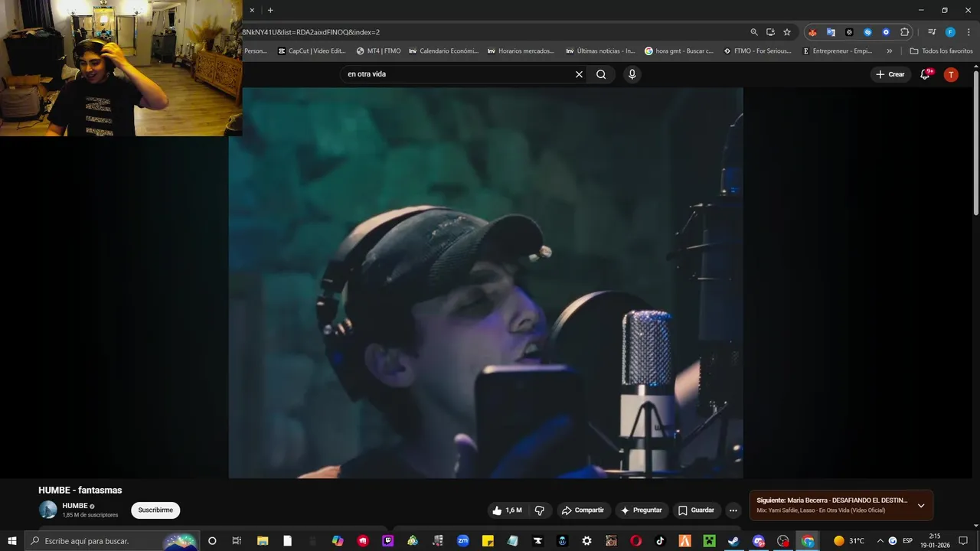Open the HUMBE channel avatar

pos(48,510)
